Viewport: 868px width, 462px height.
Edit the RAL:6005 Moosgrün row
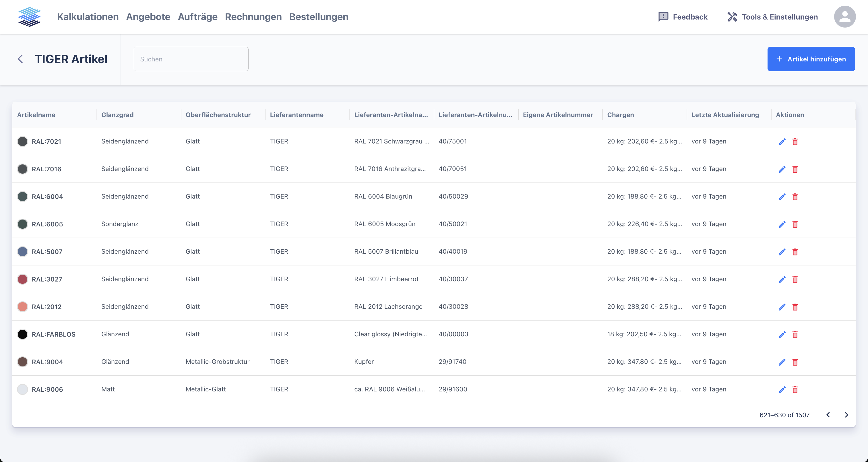pyautogui.click(x=782, y=224)
